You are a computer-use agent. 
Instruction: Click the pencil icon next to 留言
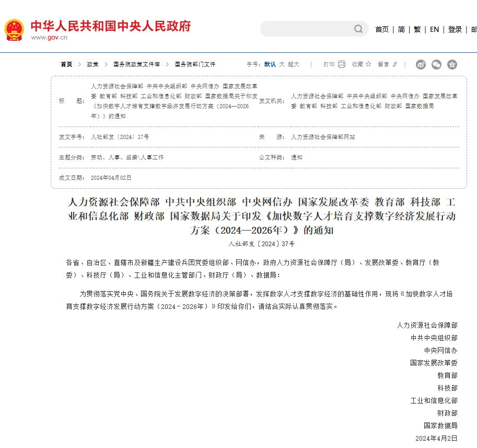[x=395, y=64]
